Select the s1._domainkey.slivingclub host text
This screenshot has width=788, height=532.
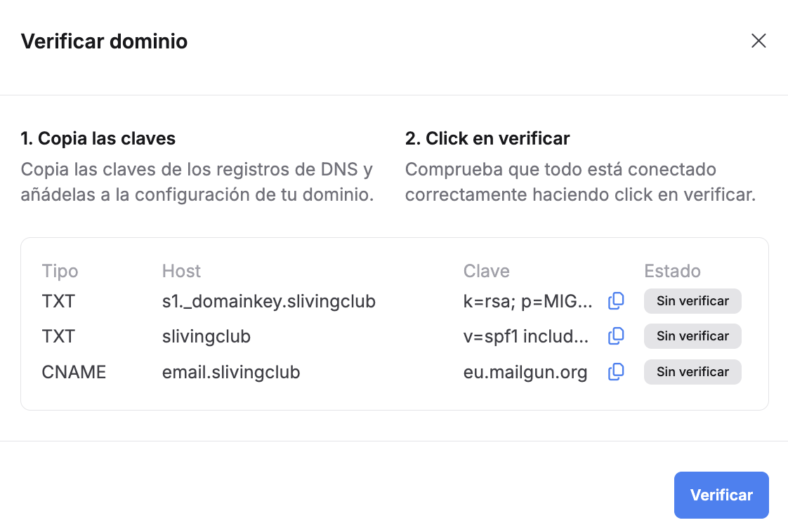(x=269, y=301)
